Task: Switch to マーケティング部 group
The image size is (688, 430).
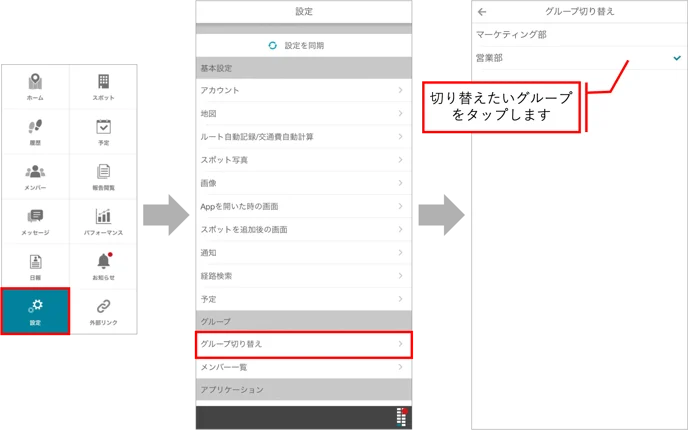Action: click(x=580, y=35)
